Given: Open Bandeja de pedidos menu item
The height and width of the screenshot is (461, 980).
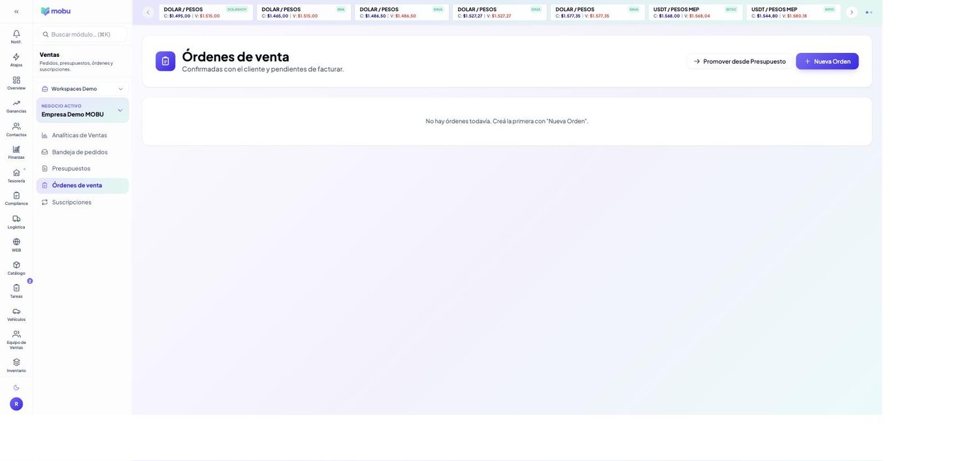Looking at the screenshot, I should point(82,152).
